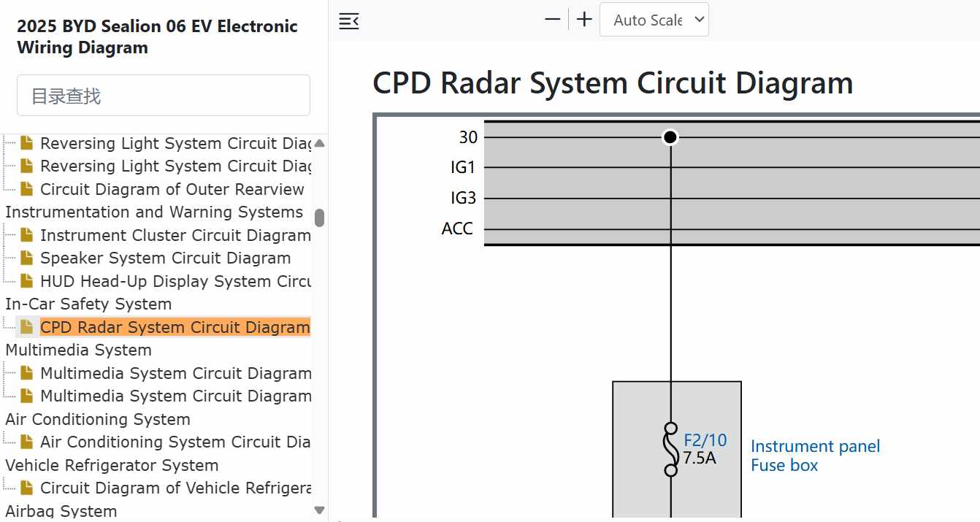Image resolution: width=980 pixels, height=522 pixels.
Task: Click the F2/10 fuse label
Action: pyautogui.click(x=705, y=440)
